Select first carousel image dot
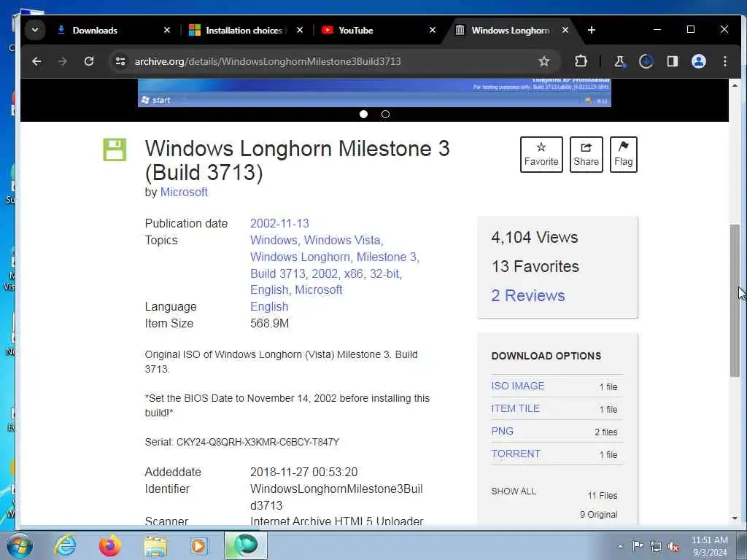Image resolution: width=747 pixels, height=560 pixels. (x=363, y=114)
